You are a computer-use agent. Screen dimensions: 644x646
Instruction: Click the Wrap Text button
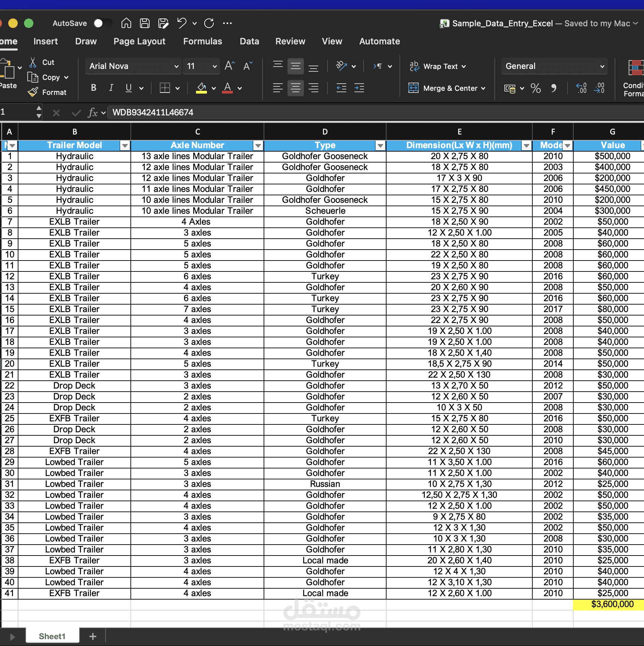pos(434,66)
